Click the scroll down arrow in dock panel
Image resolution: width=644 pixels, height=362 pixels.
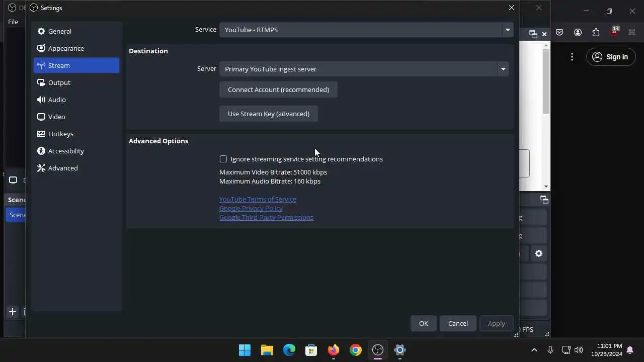click(546, 187)
